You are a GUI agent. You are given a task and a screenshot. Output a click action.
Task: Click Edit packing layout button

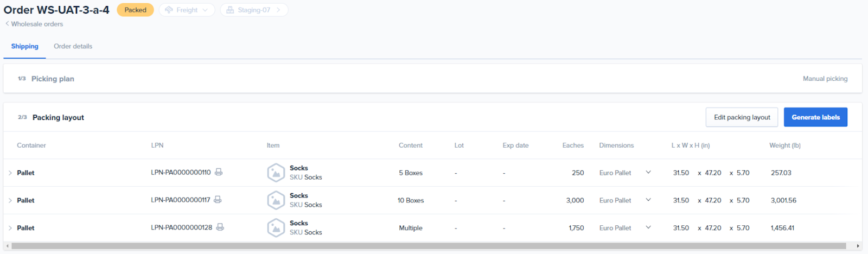point(741,117)
